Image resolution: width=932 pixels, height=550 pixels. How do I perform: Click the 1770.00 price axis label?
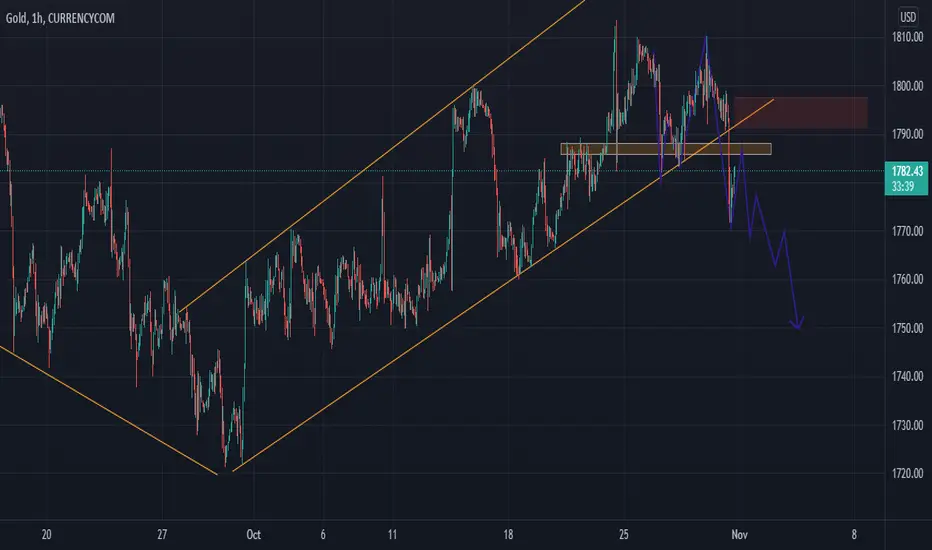(907, 231)
